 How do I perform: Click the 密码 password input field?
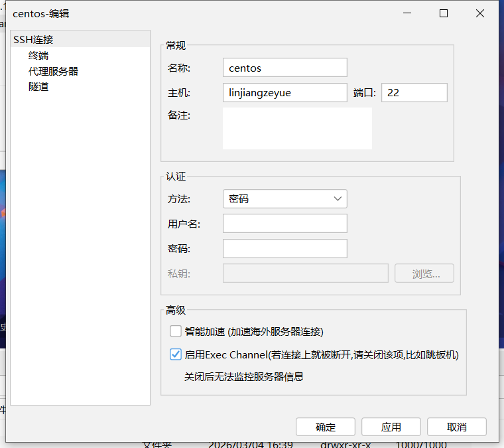pyautogui.click(x=285, y=248)
